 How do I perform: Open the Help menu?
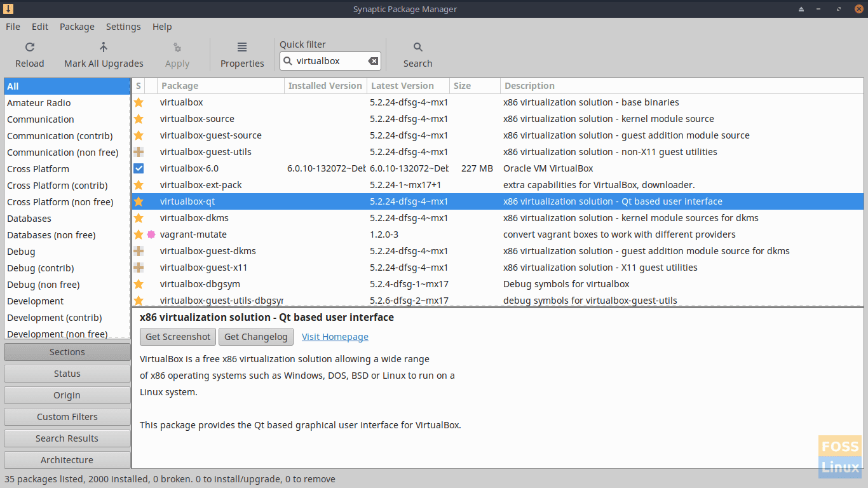pyautogui.click(x=162, y=27)
